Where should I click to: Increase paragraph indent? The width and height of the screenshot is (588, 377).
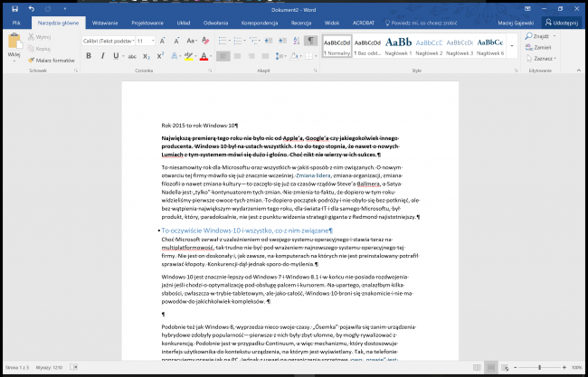point(282,41)
